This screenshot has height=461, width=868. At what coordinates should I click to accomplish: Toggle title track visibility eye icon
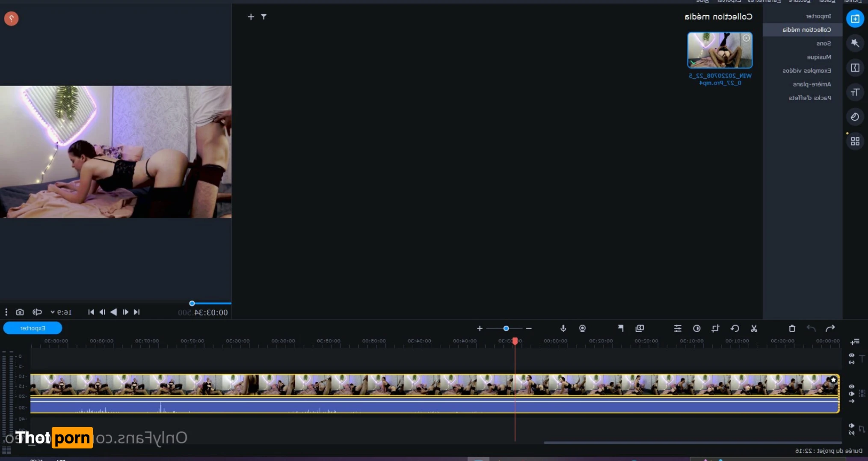(851, 355)
